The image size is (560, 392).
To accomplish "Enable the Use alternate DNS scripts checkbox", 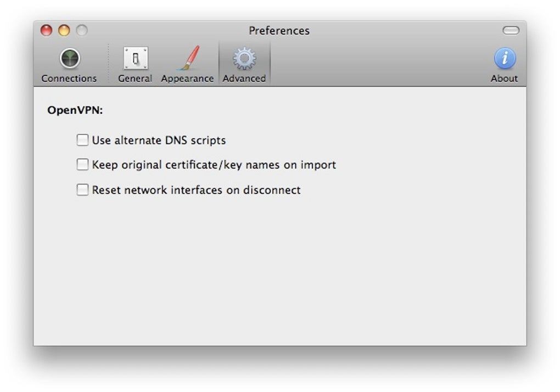I will click(x=82, y=140).
